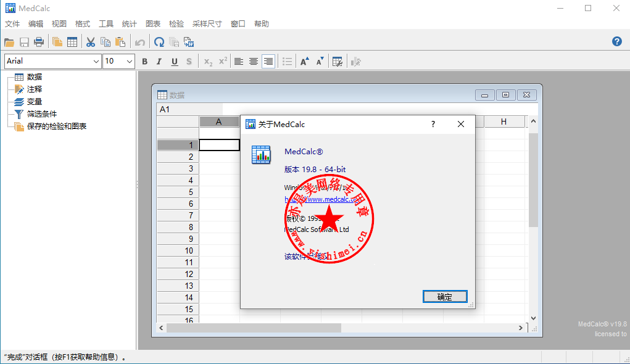Open the 视图 menu
Screen dimensions: 630x364
(59, 23)
